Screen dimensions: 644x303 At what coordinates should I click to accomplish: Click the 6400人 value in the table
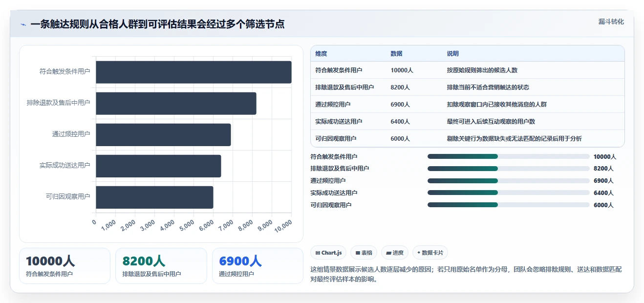click(x=400, y=122)
